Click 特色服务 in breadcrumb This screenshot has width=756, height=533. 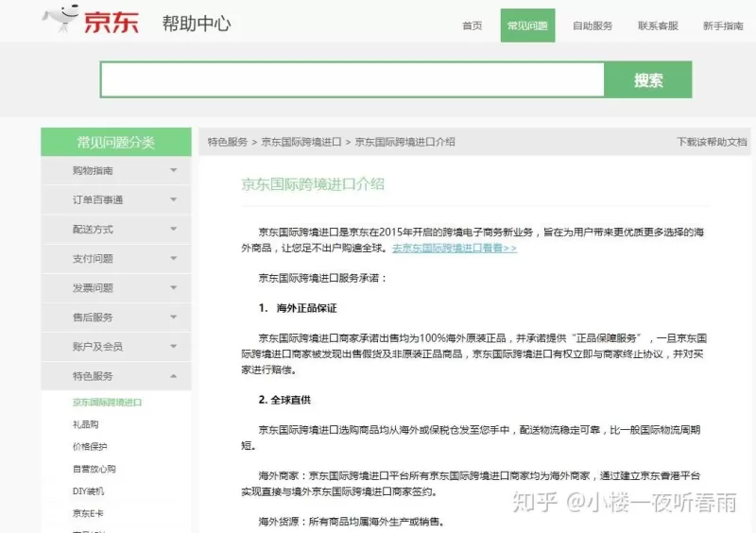click(x=228, y=142)
